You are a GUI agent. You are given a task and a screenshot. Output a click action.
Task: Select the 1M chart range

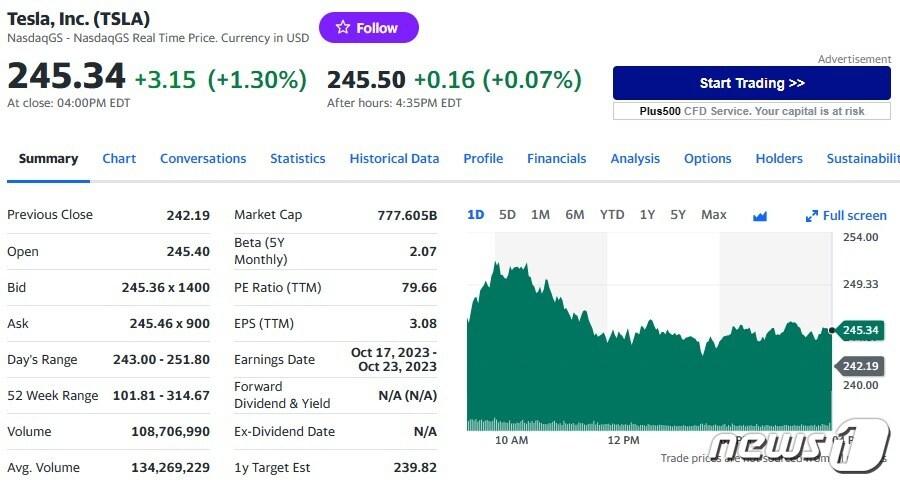(540, 215)
